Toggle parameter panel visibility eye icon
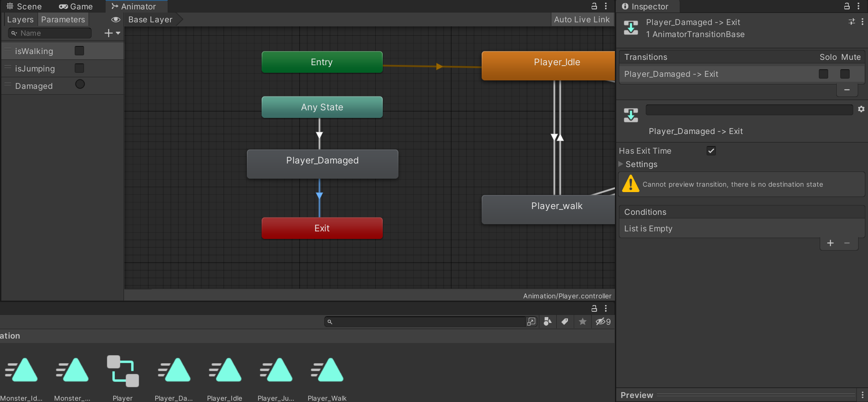 116,20
